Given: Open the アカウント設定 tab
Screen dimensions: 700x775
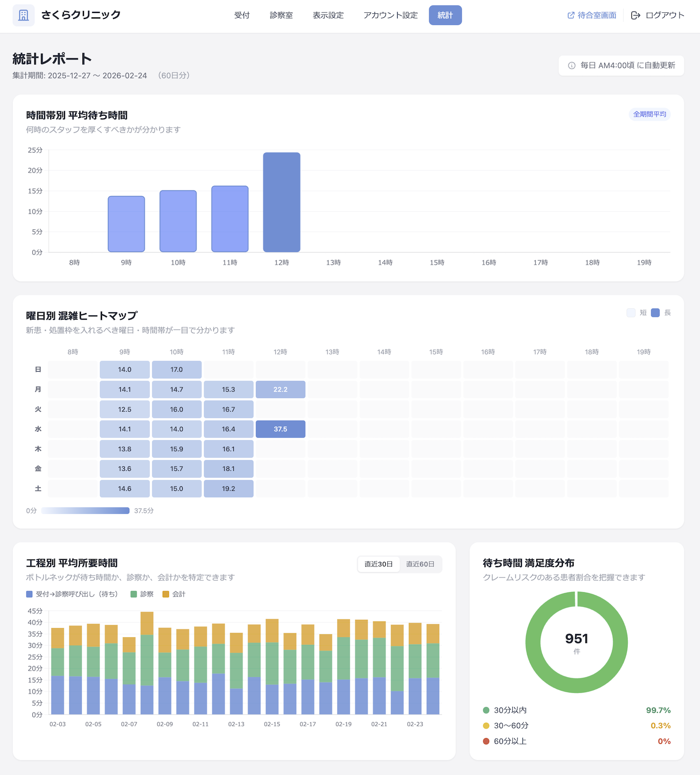Looking at the screenshot, I should click(x=390, y=15).
